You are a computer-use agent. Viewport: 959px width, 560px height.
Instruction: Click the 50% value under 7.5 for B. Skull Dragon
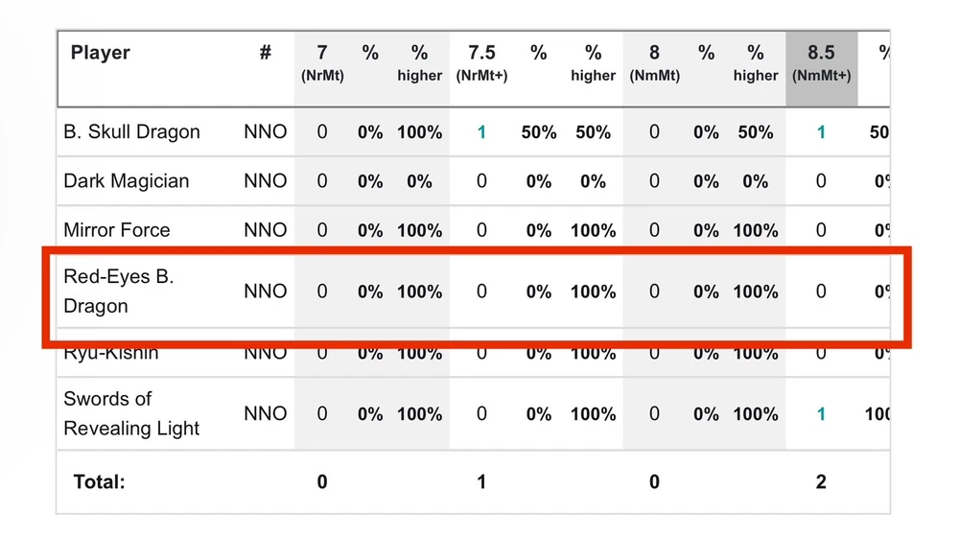tap(539, 132)
